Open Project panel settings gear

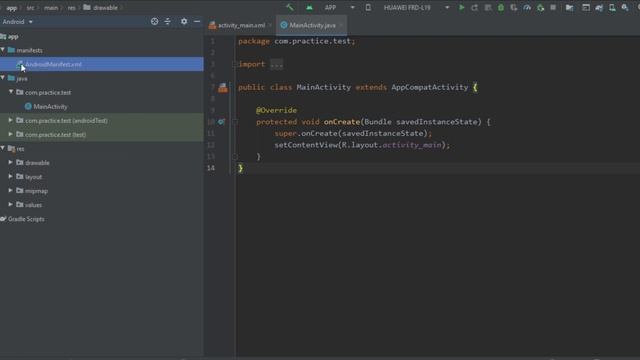tap(184, 21)
